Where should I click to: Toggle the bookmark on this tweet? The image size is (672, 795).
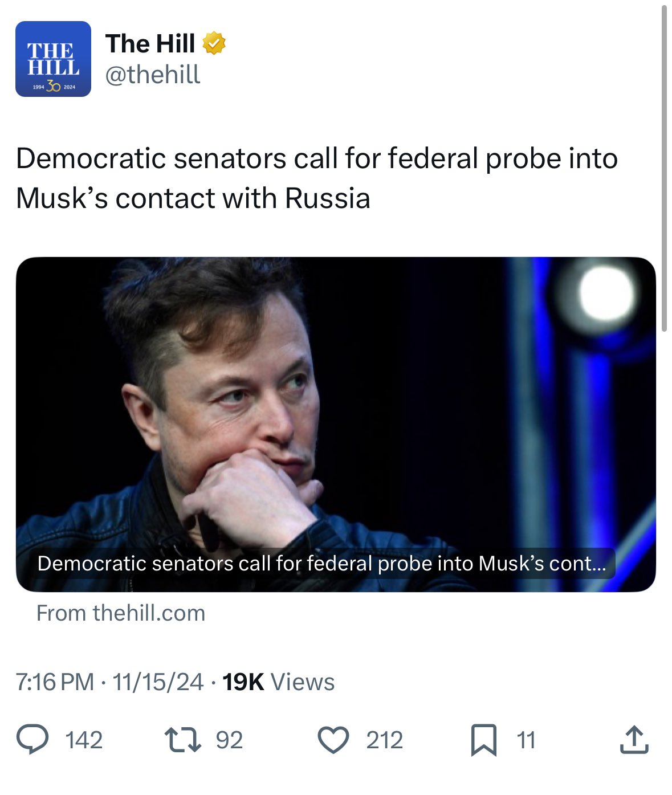484,740
